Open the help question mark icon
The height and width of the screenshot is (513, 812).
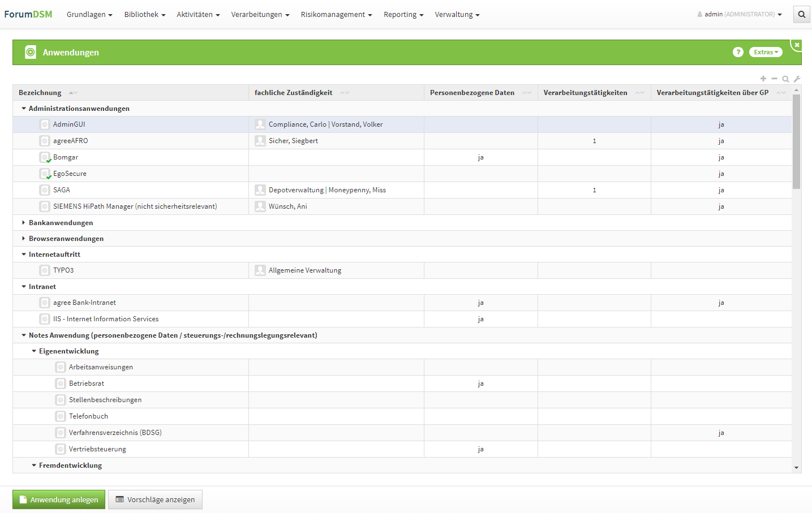[x=738, y=52]
